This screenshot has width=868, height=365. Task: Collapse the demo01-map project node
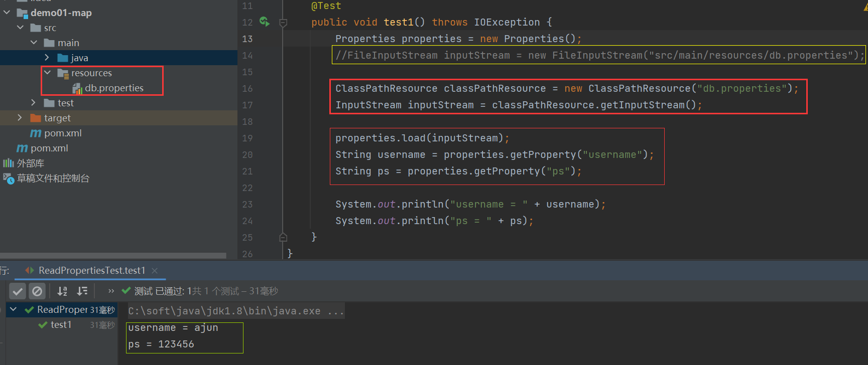7,13
